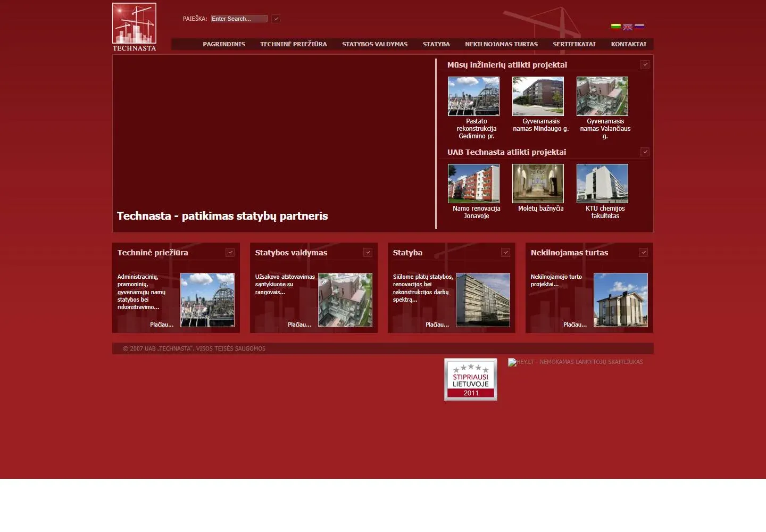
Task: Click the Nekilnojamas turtas card heading
Action: [x=569, y=253]
